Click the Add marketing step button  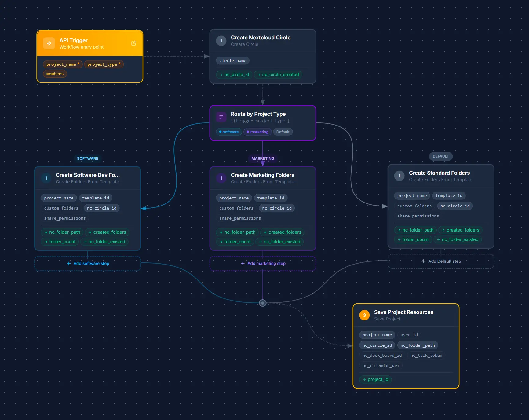pyautogui.click(x=263, y=263)
